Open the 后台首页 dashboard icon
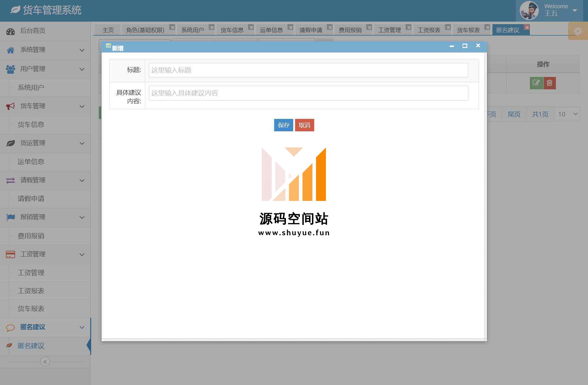The width and height of the screenshot is (588, 385). [10, 31]
